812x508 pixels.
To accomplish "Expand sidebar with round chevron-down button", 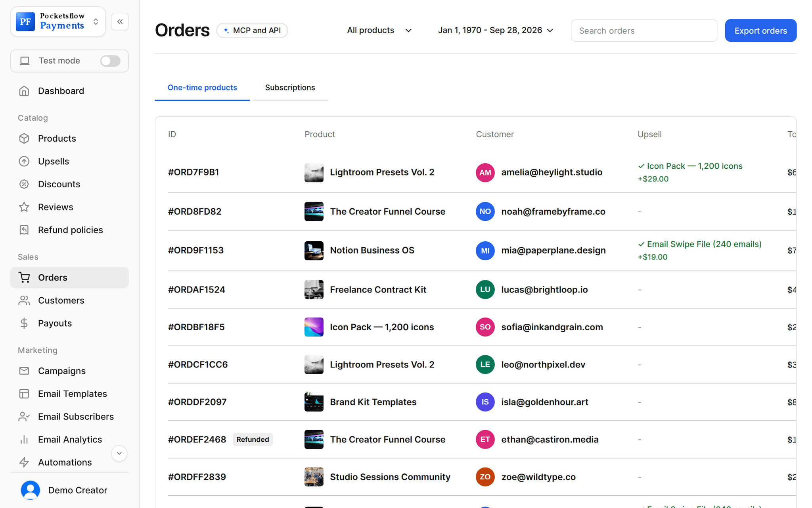I will [x=119, y=453].
